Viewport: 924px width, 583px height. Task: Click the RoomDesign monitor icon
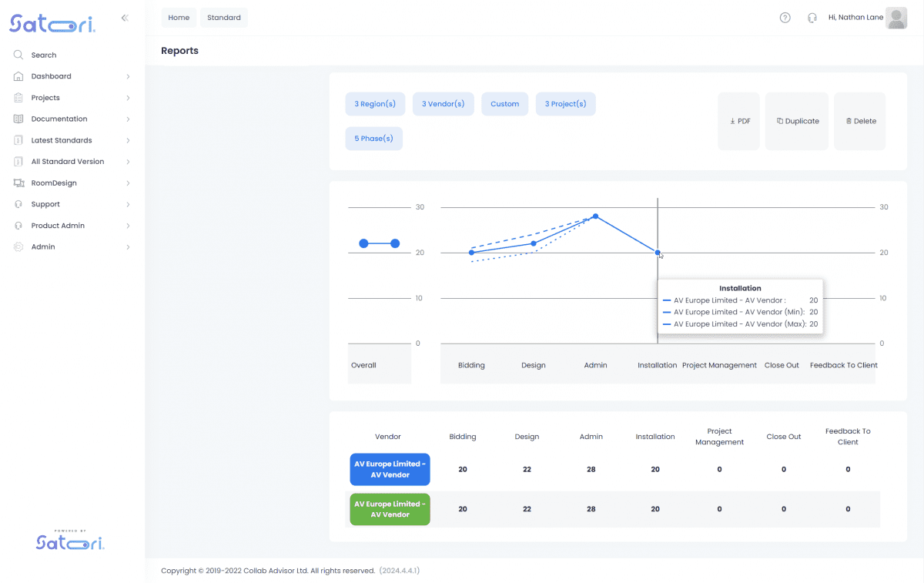tap(18, 183)
